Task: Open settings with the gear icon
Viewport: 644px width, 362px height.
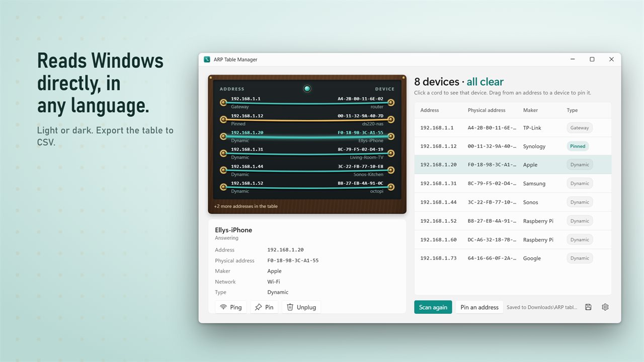Action: coord(605,307)
